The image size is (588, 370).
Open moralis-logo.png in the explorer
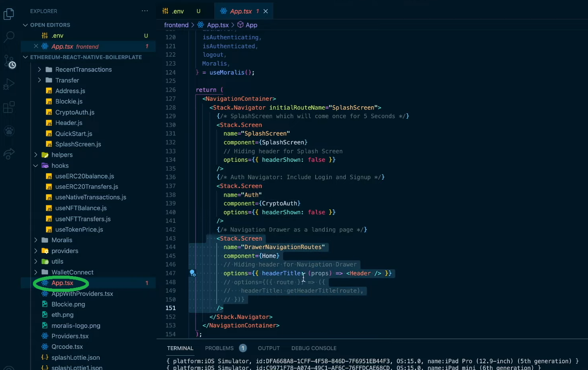(x=75, y=326)
